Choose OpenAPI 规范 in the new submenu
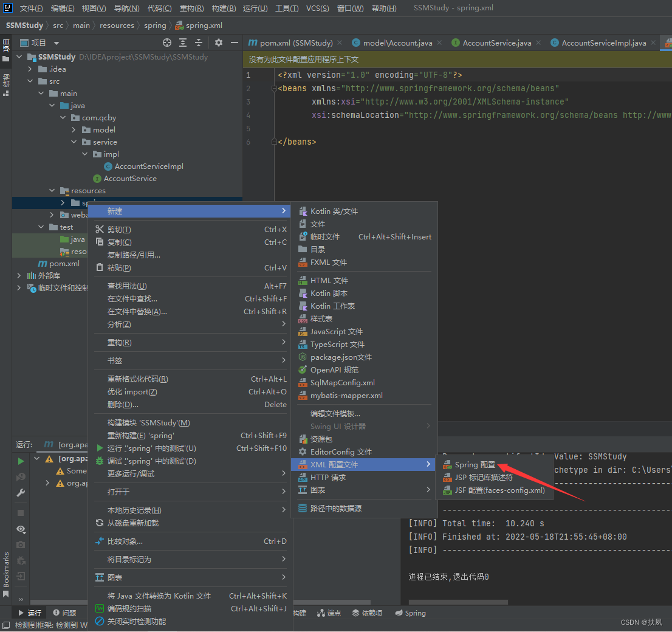This screenshot has width=672, height=632. pos(365,369)
